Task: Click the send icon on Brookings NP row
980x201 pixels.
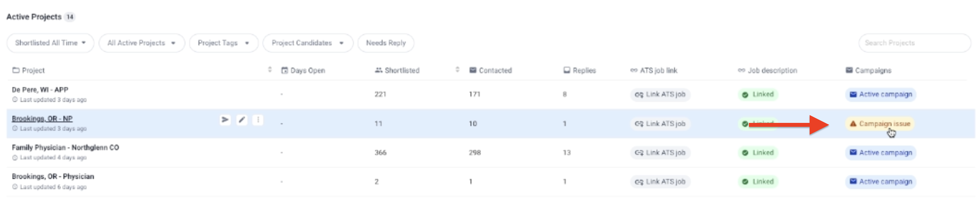Action: 225,119
